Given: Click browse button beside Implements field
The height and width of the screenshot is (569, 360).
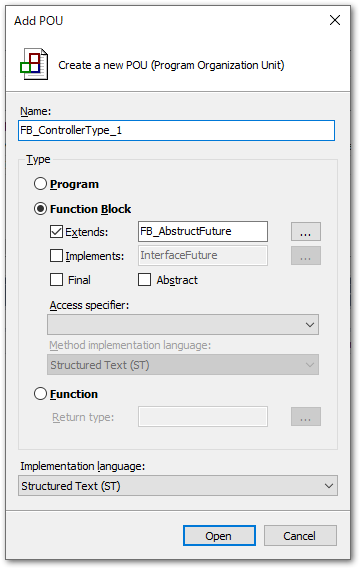Looking at the screenshot, I should click(x=306, y=256).
